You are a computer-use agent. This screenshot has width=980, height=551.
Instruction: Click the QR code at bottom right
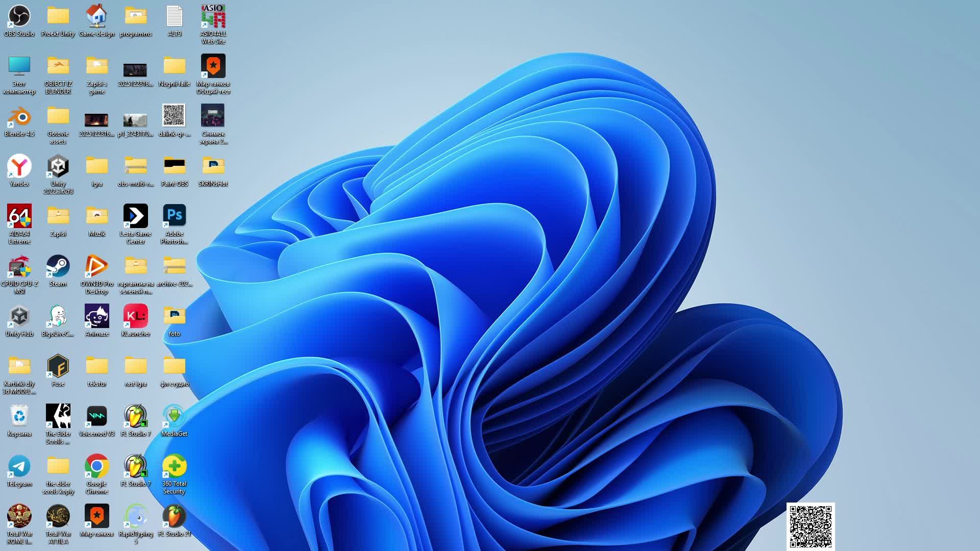coord(811,527)
